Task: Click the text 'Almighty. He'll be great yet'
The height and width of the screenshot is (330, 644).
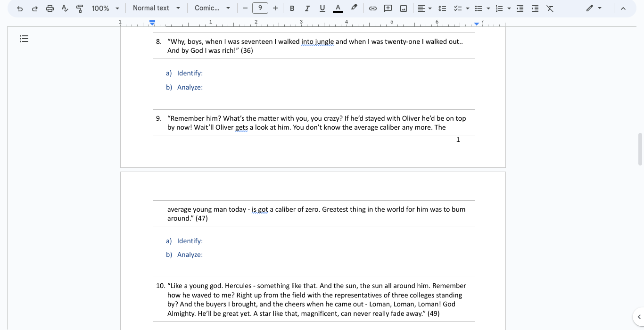Action: (209, 313)
